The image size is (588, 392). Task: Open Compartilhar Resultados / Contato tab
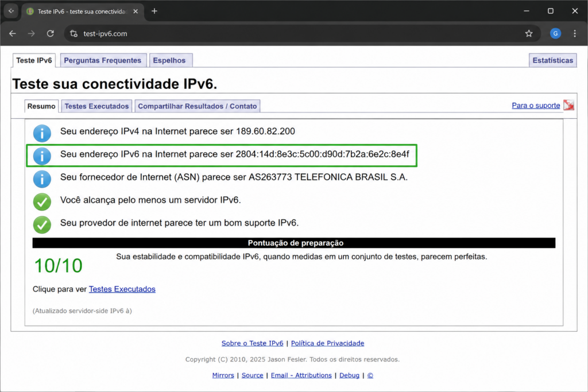(x=198, y=106)
